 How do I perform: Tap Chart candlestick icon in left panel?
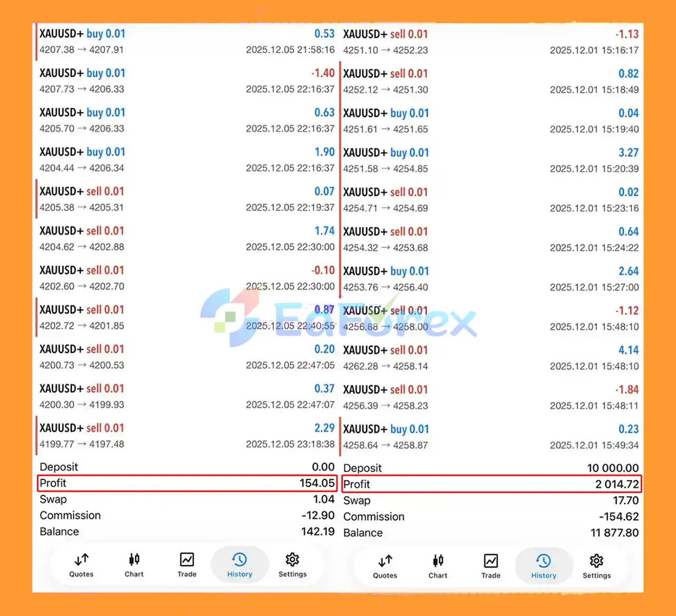tap(134, 565)
